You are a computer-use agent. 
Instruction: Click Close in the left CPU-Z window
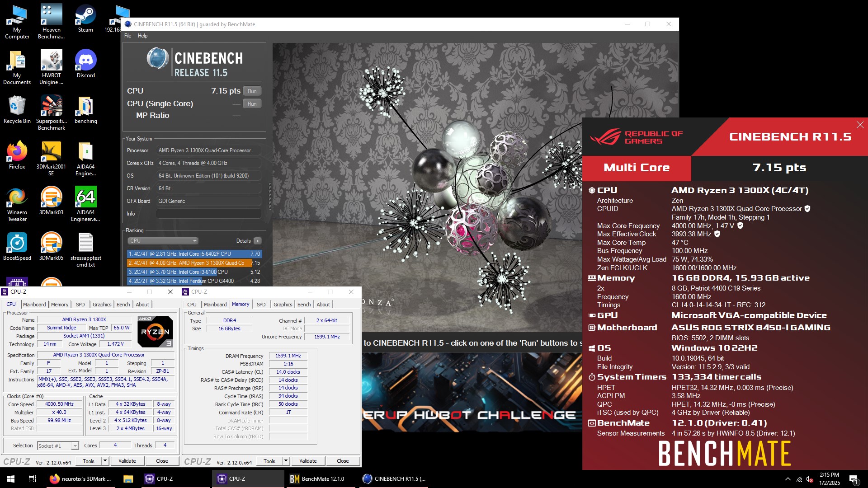click(x=162, y=461)
